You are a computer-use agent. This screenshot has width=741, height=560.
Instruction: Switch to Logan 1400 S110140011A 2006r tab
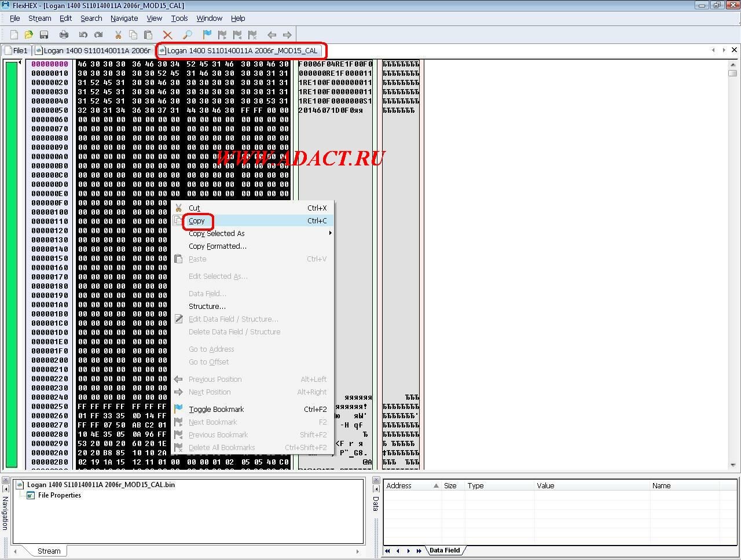point(93,50)
